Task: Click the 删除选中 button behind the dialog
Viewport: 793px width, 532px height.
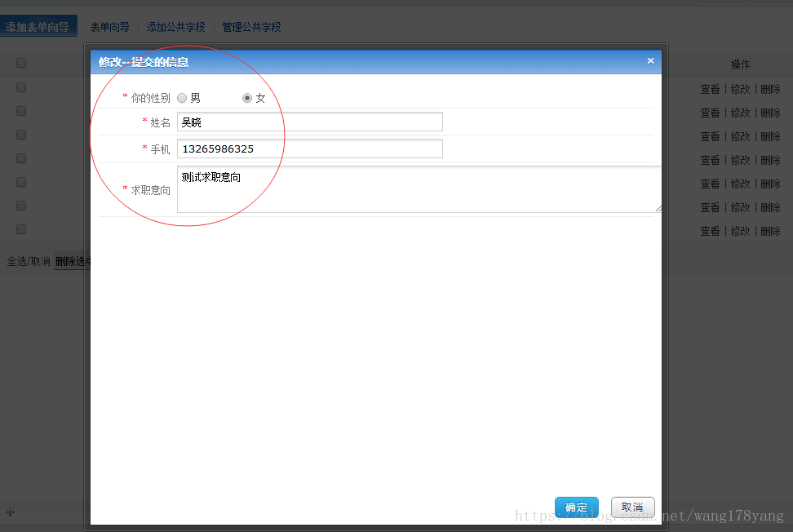Action: pos(73,261)
